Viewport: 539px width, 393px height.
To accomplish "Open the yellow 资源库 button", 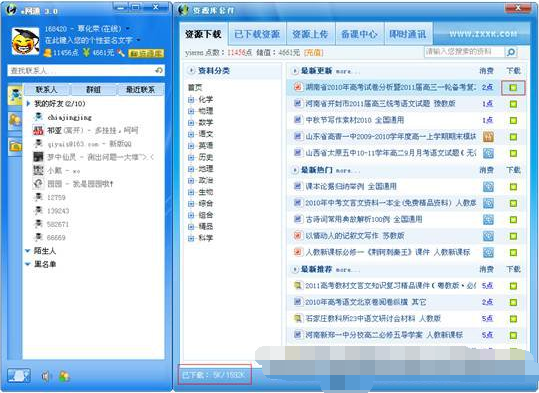I will pyautogui.click(x=146, y=53).
